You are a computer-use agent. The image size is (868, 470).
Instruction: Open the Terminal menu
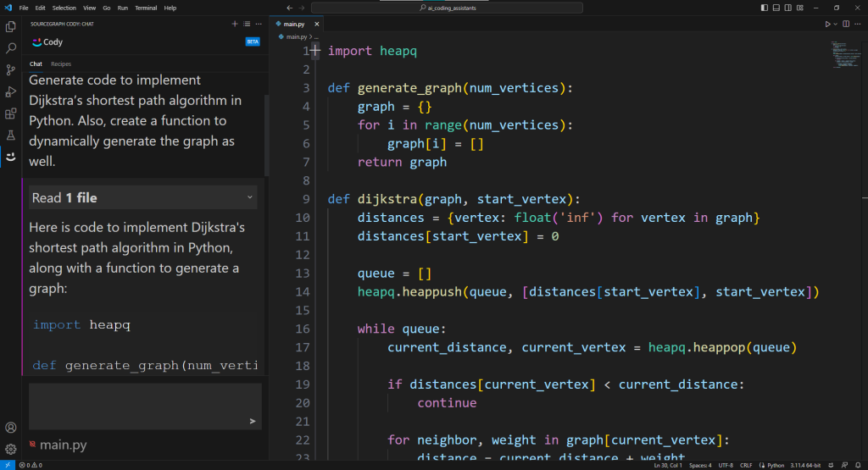tap(145, 8)
